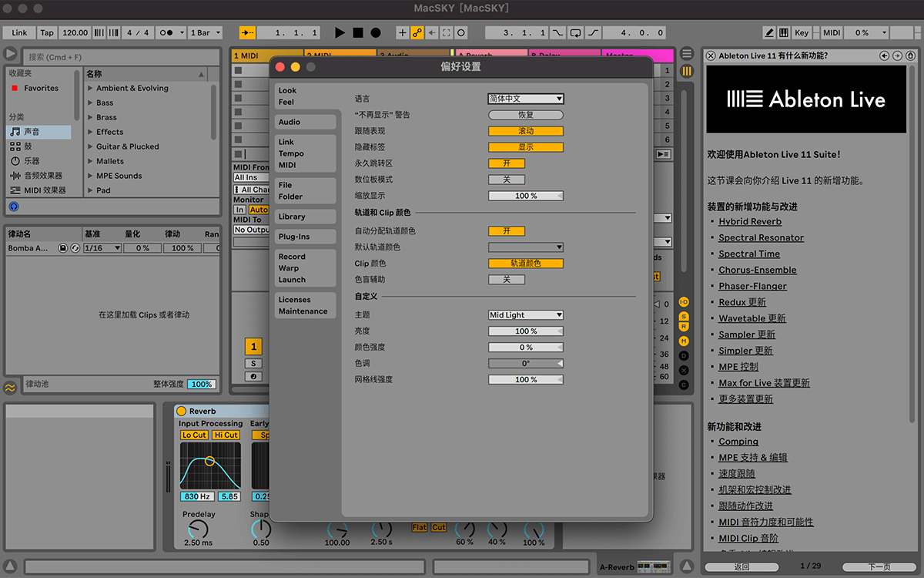Screen dimensions: 924x578
Task: Expand MPE Sounds category
Action: 90,176
